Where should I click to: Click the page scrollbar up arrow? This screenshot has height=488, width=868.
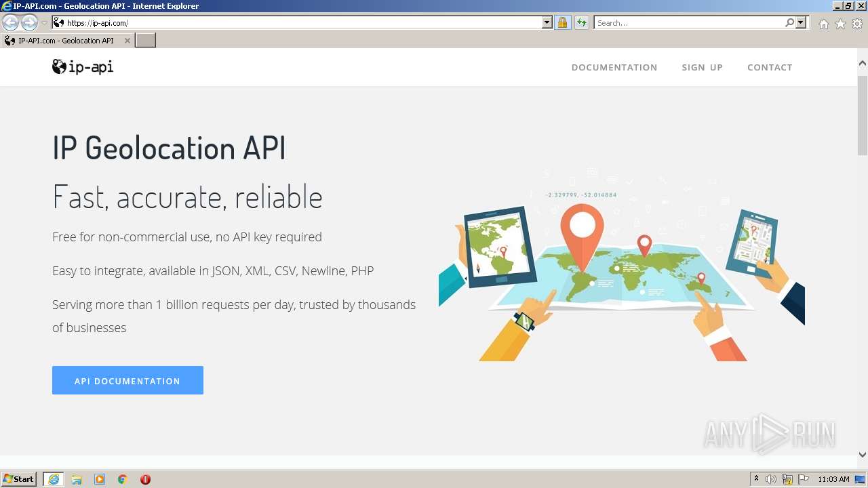click(863, 63)
